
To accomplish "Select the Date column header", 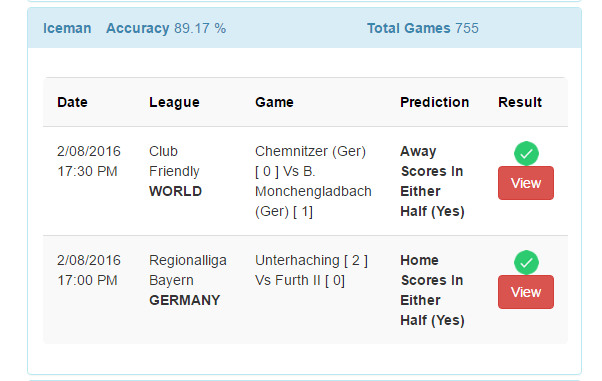I will tap(72, 102).
